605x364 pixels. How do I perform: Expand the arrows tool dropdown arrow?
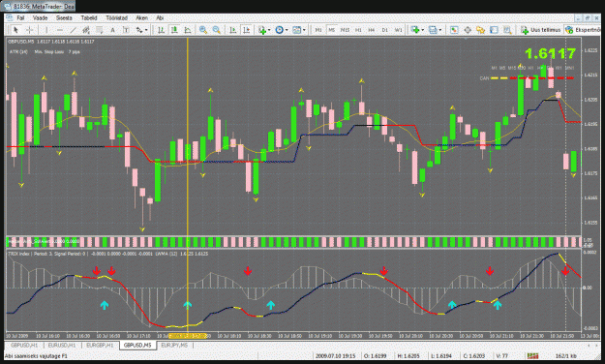click(x=146, y=30)
